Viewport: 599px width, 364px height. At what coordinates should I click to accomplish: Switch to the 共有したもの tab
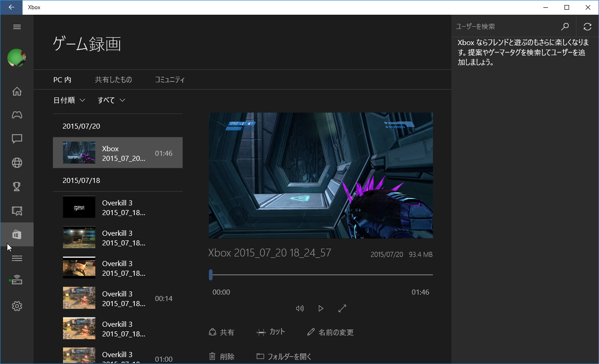113,80
